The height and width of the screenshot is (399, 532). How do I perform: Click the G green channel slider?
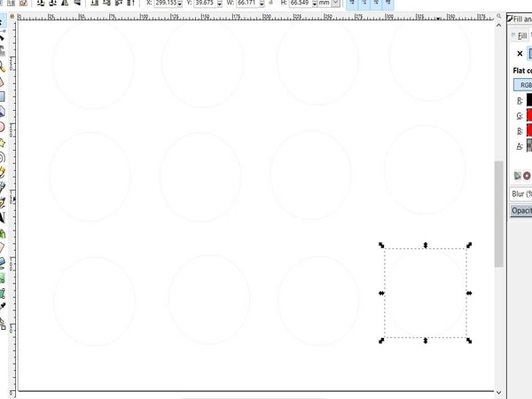tap(529, 115)
